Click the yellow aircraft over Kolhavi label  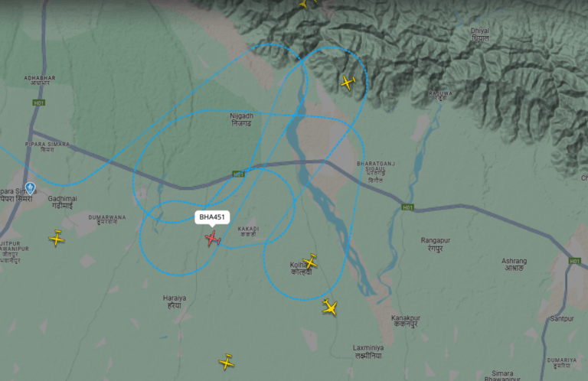point(311,261)
